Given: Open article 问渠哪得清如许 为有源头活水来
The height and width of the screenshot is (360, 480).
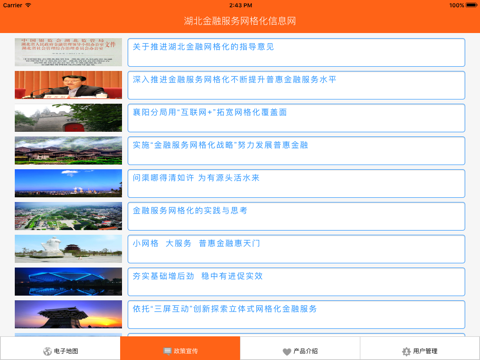Looking at the screenshot, I should pos(296,183).
